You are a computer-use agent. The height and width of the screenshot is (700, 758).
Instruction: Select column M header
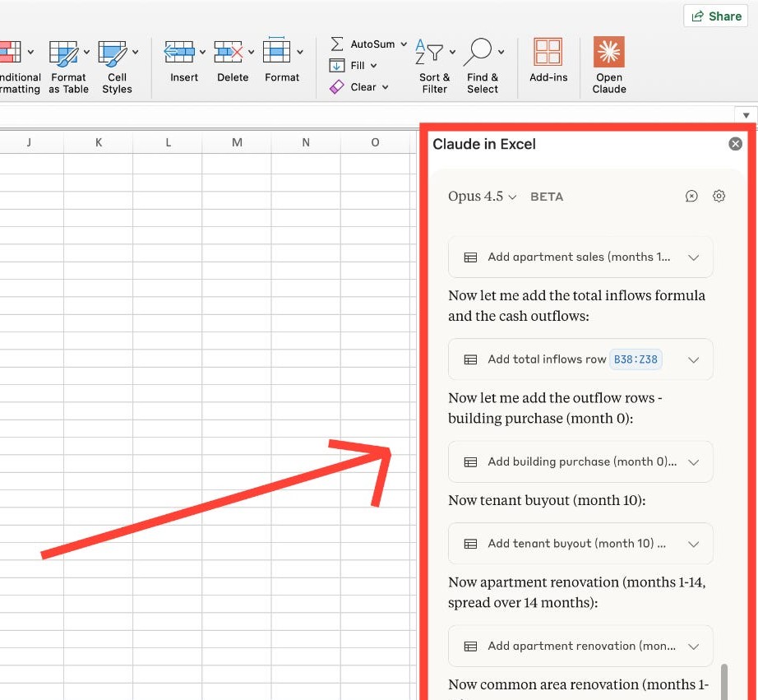pyautogui.click(x=237, y=142)
